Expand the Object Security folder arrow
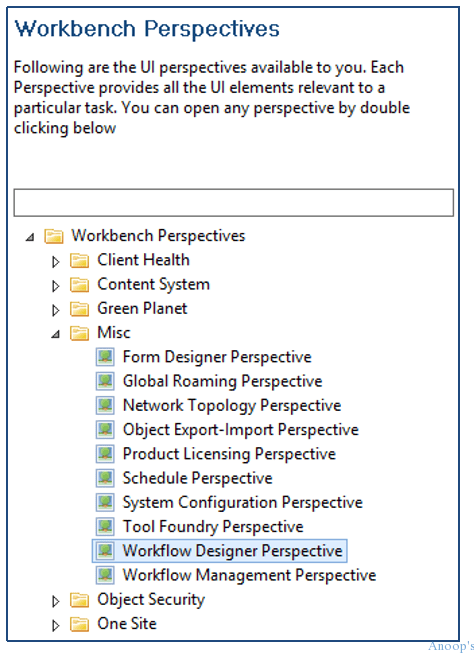474x653 pixels. coord(55,601)
